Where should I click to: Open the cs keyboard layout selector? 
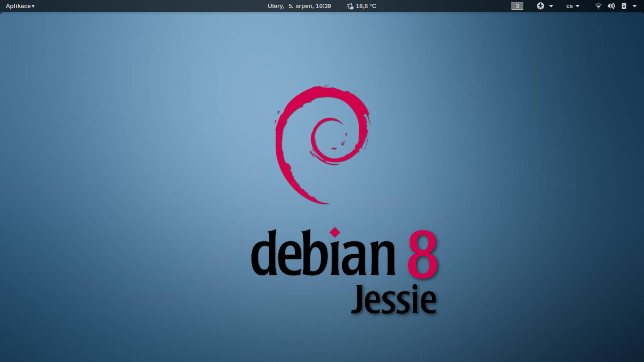pos(572,6)
